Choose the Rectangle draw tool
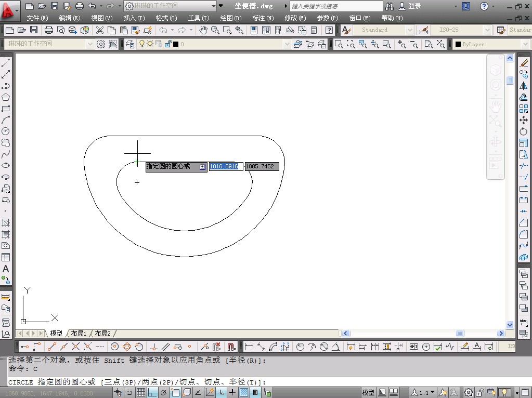 pos(6,109)
